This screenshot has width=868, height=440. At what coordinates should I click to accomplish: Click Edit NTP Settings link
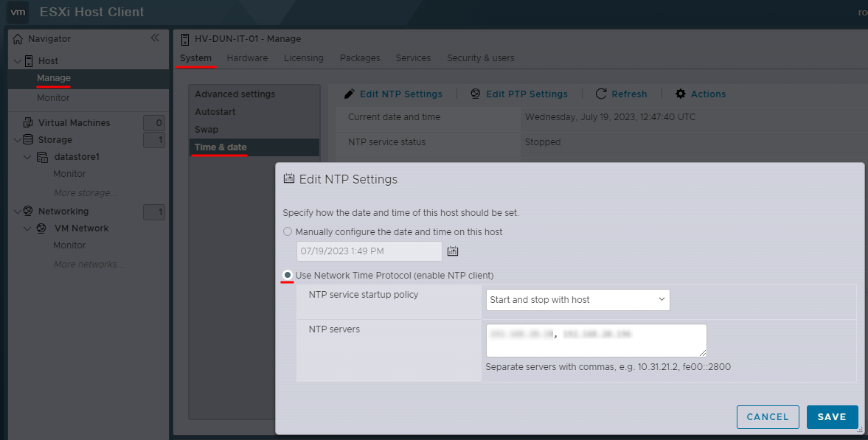click(400, 94)
